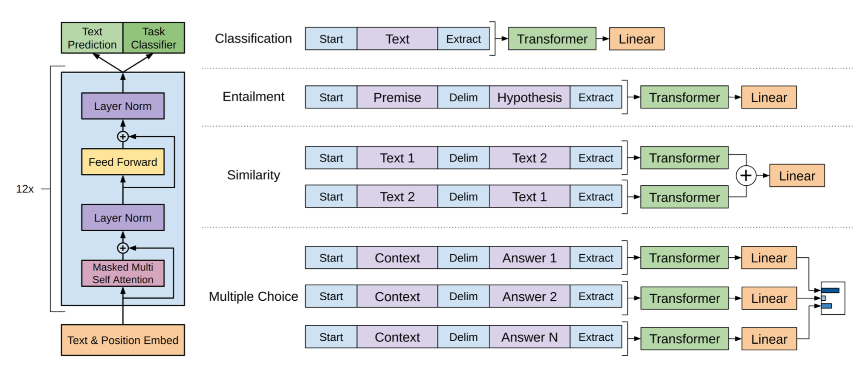Click the Feed Forward block
Image resolution: width=868 pixels, height=368 pixels.
pyautogui.click(x=123, y=162)
